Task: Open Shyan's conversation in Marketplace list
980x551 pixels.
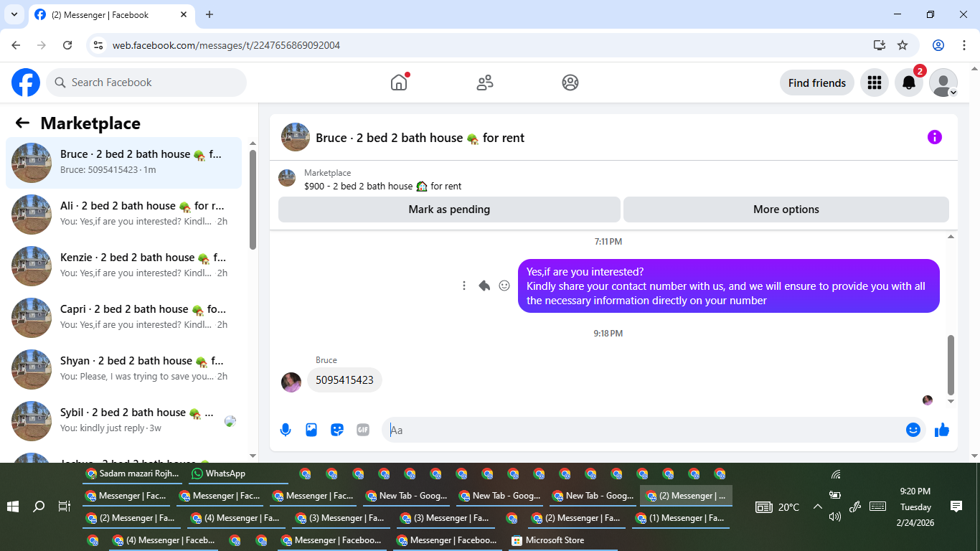Action: pyautogui.click(x=124, y=369)
